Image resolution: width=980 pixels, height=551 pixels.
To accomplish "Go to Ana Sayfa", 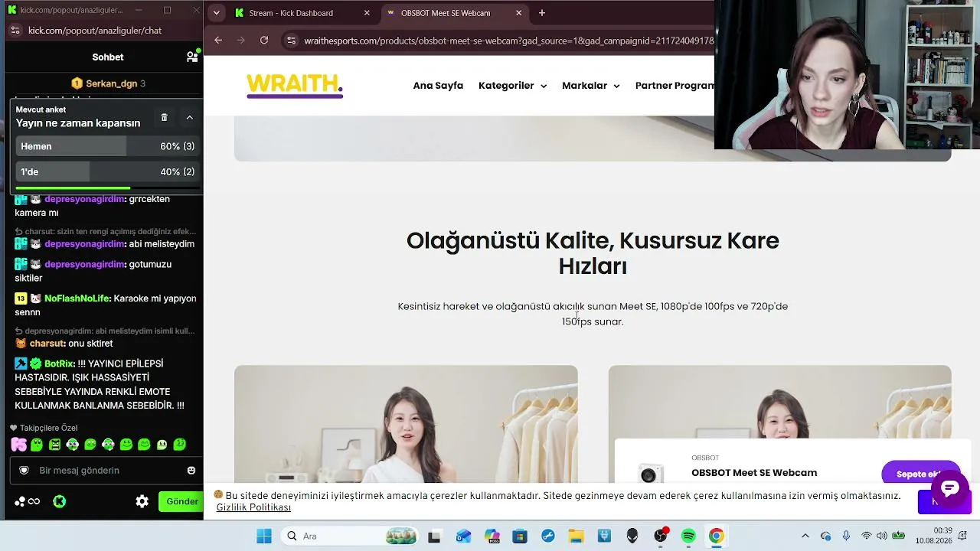I will click(x=438, y=86).
